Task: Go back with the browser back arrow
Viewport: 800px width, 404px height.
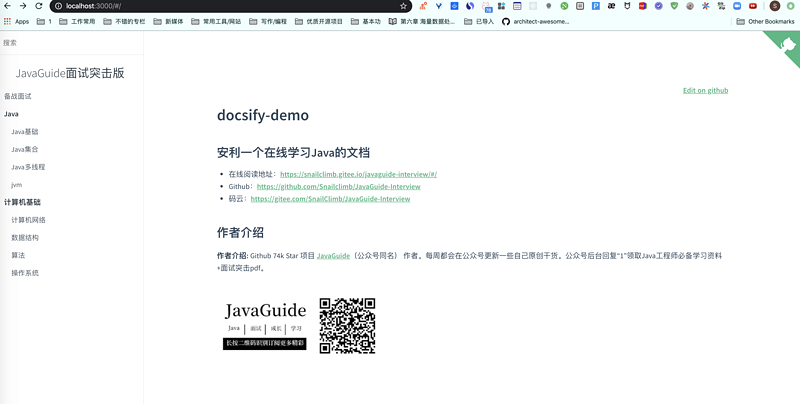Action: (7, 6)
